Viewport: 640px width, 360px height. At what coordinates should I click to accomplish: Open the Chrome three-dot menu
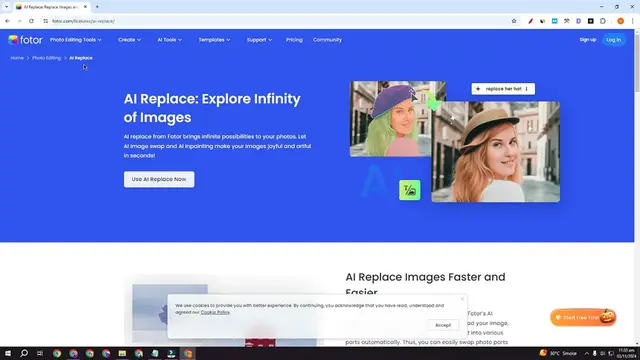point(632,21)
